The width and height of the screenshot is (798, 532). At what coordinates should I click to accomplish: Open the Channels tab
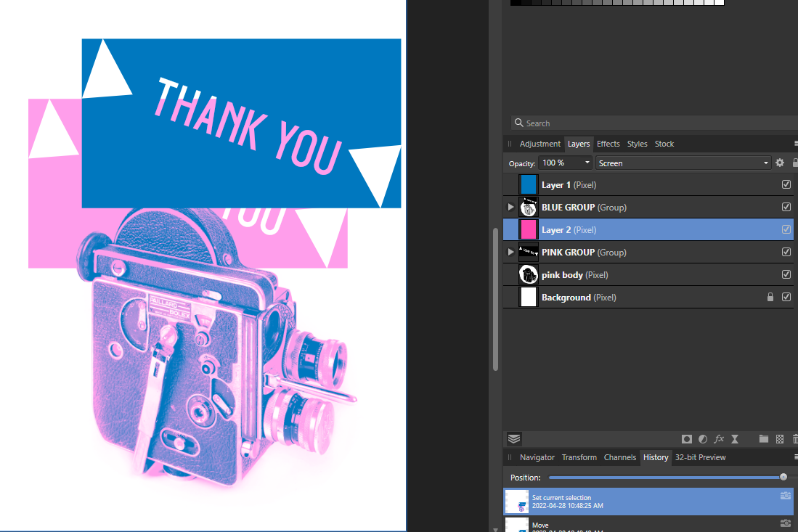tap(620, 457)
